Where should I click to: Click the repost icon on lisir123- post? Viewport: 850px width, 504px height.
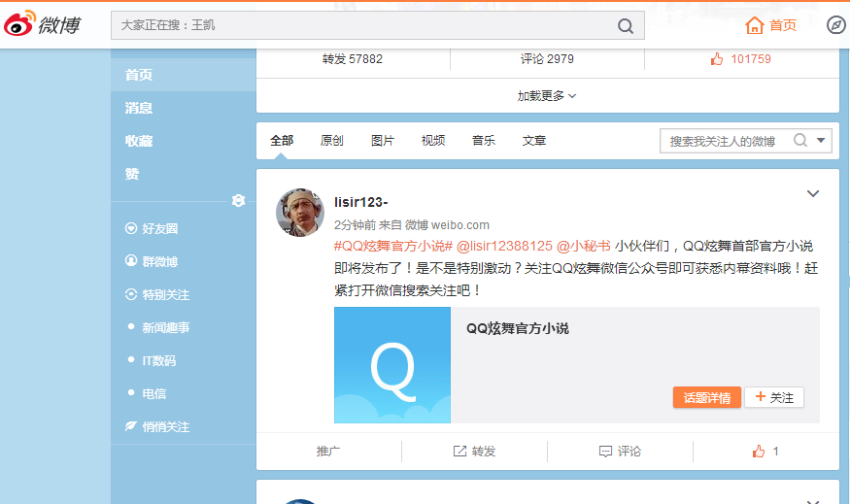coord(459,451)
